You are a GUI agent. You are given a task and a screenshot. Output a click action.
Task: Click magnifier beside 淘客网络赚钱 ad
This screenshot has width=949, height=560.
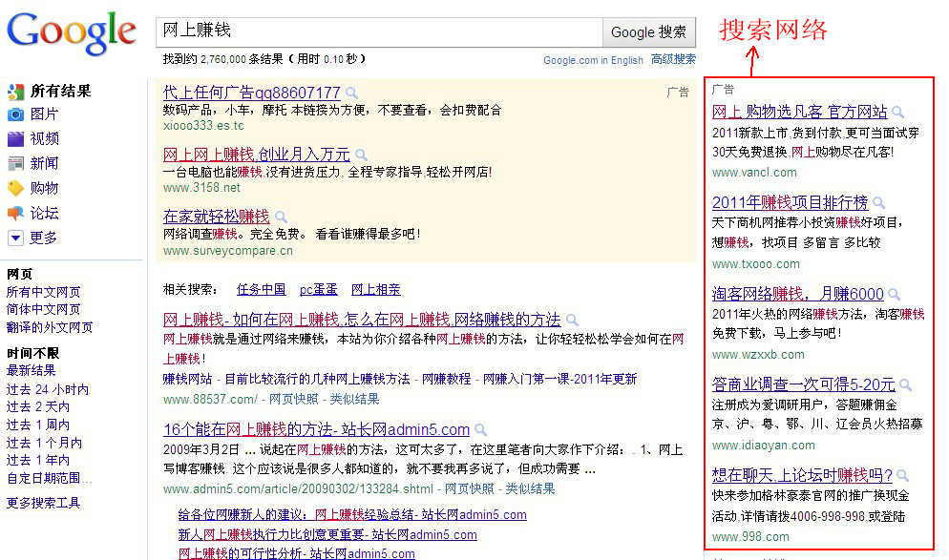pyautogui.click(x=894, y=295)
